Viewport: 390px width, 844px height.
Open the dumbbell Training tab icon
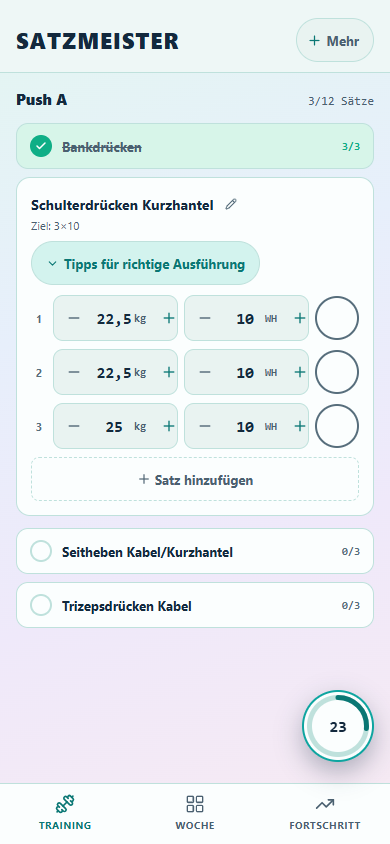(x=65, y=804)
